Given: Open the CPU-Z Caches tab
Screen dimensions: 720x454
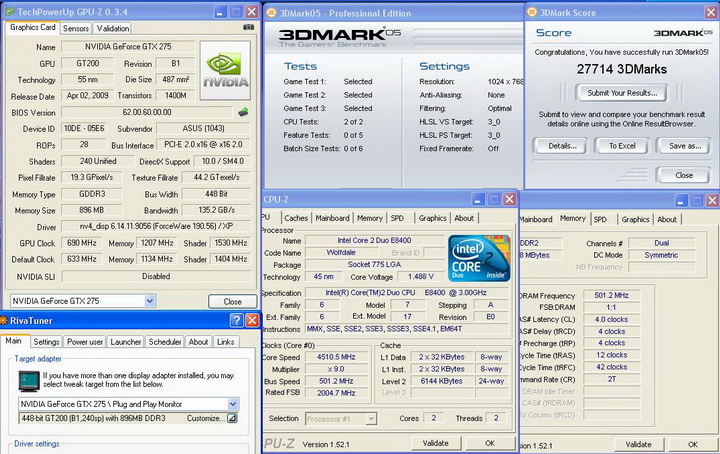Looking at the screenshot, I should 296,219.
